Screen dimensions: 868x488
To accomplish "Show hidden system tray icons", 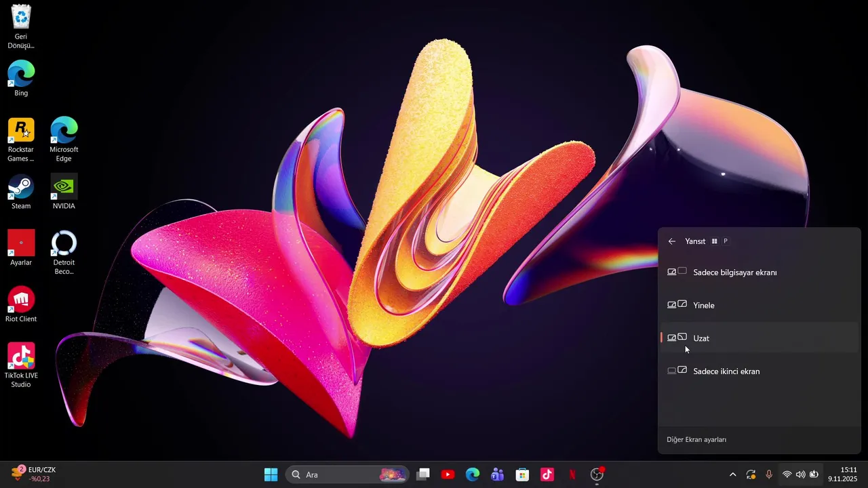I will (732, 474).
